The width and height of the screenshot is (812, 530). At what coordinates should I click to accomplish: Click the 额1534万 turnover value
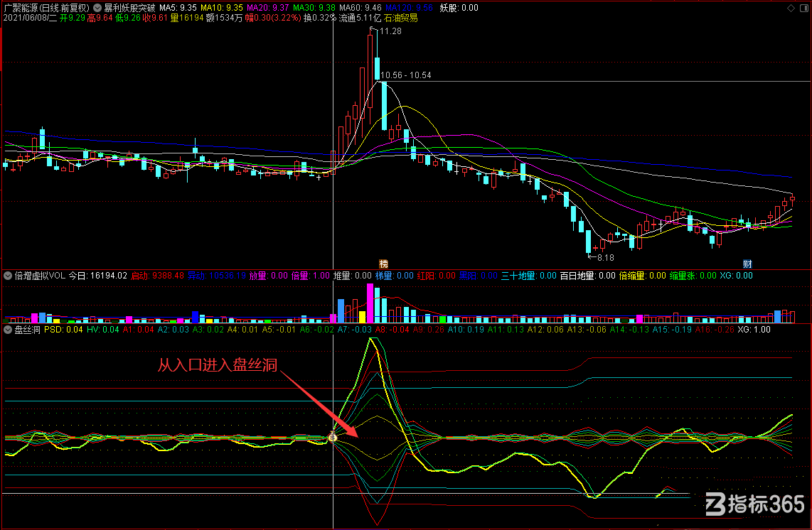[x=224, y=18]
